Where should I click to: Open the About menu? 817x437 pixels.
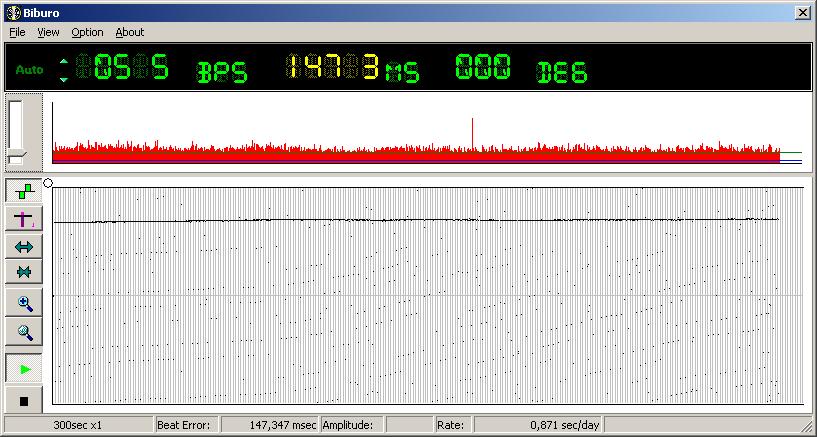130,32
